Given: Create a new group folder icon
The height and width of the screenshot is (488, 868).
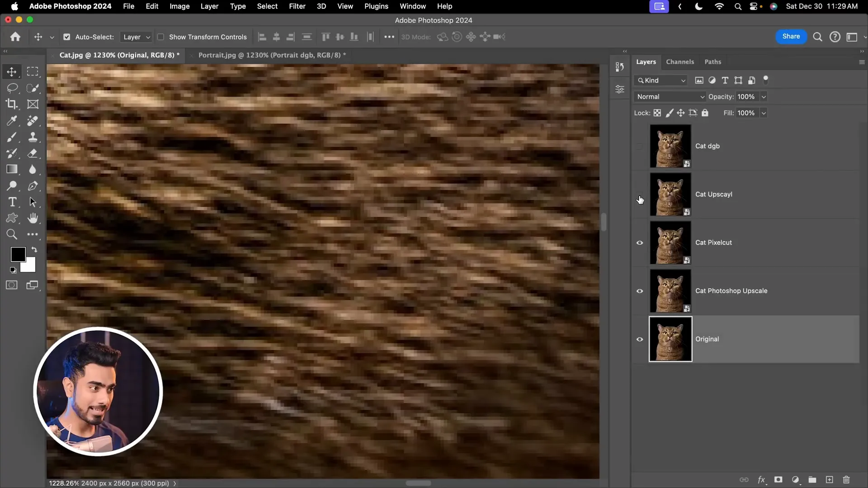Looking at the screenshot, I should point(812,479).
